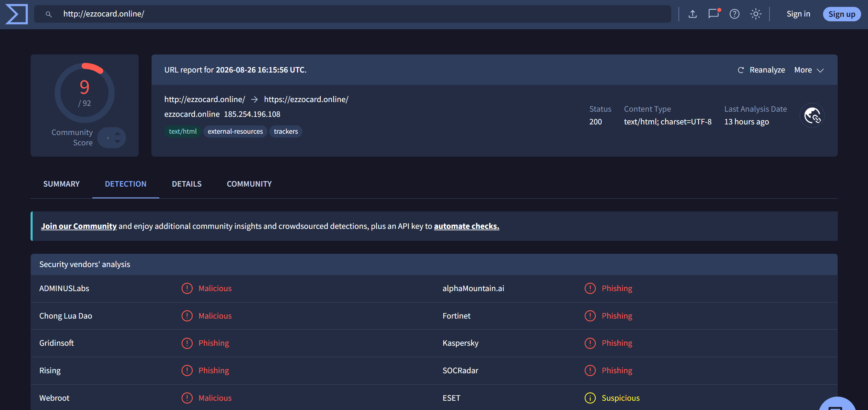868x410 pixels.
Task: Click the Fortinet vendor name
Action: coord(456,315)
